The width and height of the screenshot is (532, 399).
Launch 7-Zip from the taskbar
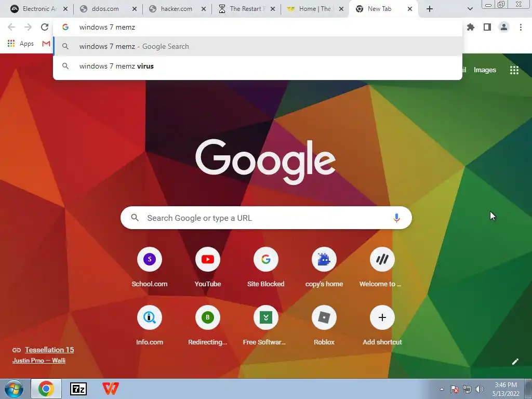tap(78, 389)
